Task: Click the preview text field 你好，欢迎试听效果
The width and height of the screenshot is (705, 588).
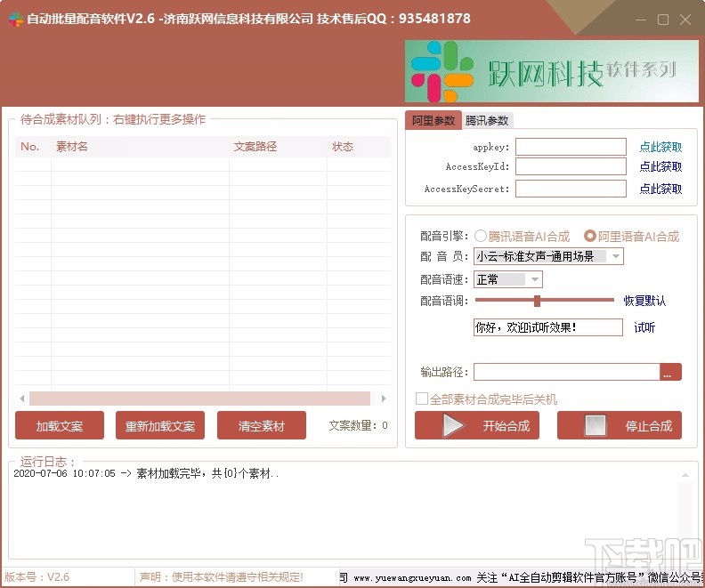Action: click(x=548, y=327)
